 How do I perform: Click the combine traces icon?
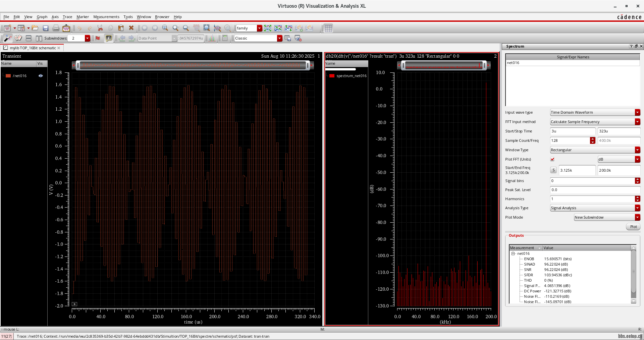point(278,28)
